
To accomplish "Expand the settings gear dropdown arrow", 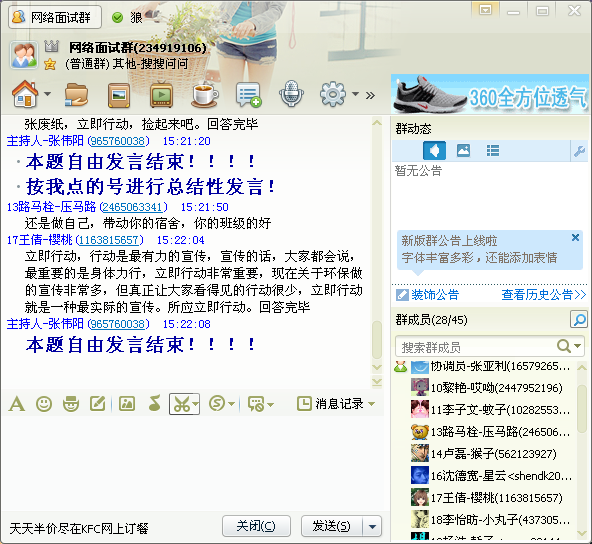I will (355, 94).
